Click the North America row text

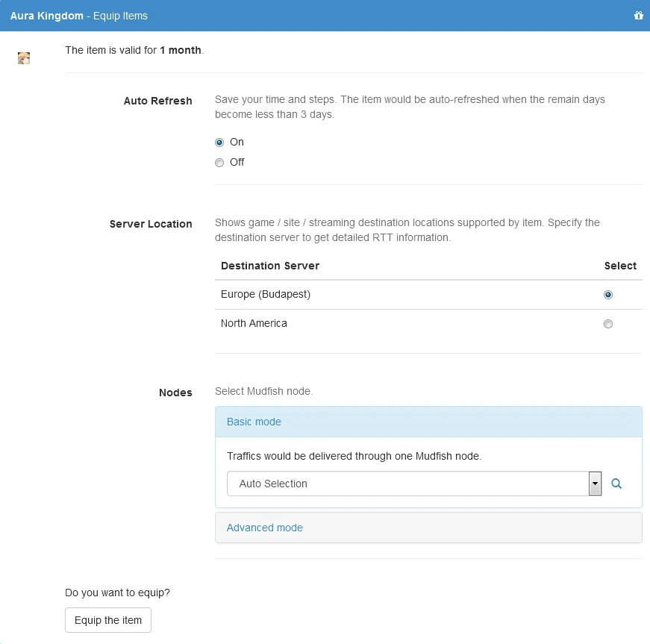pos(254,323)
